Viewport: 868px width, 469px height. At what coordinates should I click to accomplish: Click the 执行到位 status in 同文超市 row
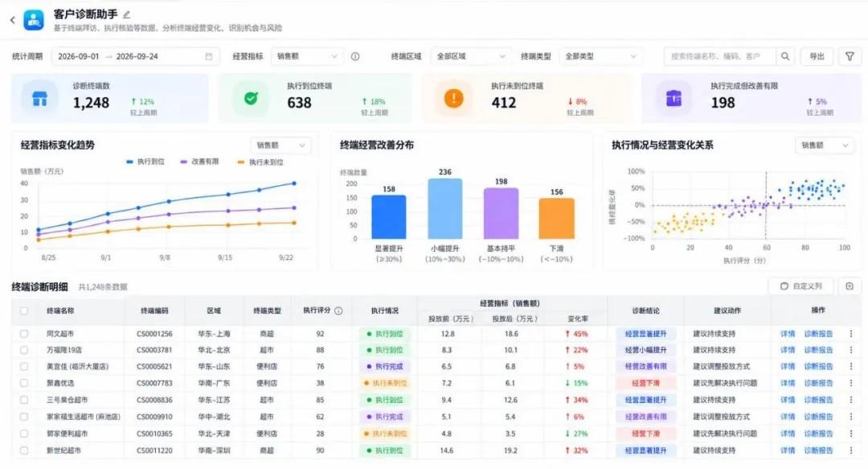click(385, 334)
